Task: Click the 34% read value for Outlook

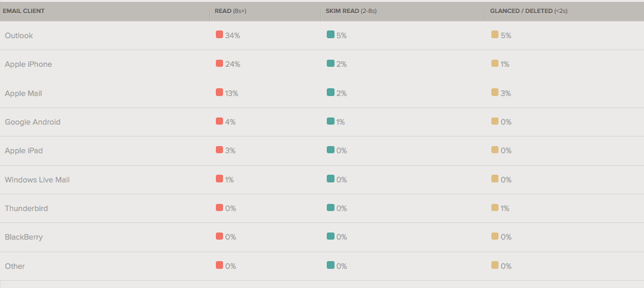Action: pos(233,35)
